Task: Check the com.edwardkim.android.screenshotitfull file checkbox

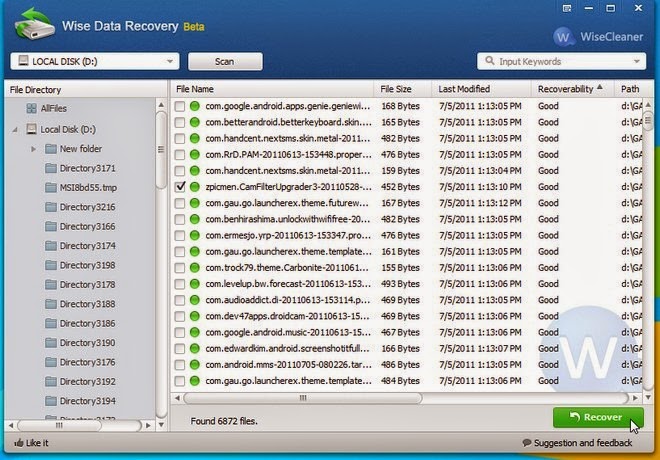Action: click(180, 348)
